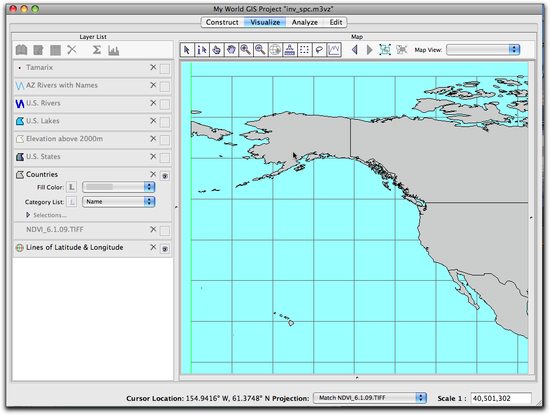
Task: Toggle U.S. States layer visibility
Action: (x=165, y=158)
